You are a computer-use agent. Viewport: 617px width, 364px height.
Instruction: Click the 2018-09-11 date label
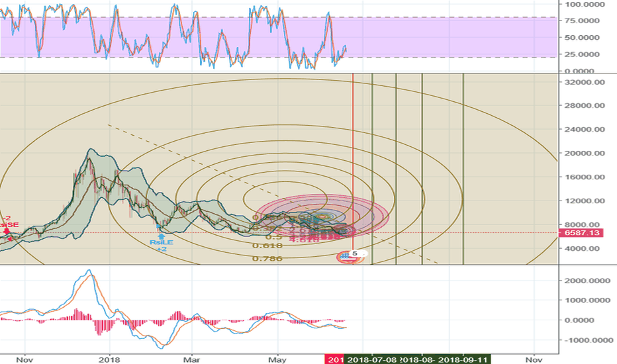pyautogui.click(x=463, y=359)
